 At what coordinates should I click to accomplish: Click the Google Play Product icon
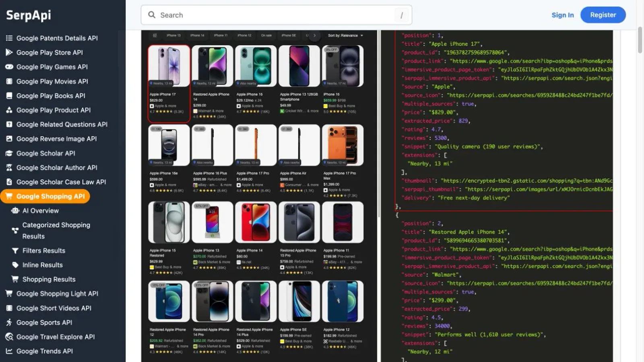tap(9, 110)
